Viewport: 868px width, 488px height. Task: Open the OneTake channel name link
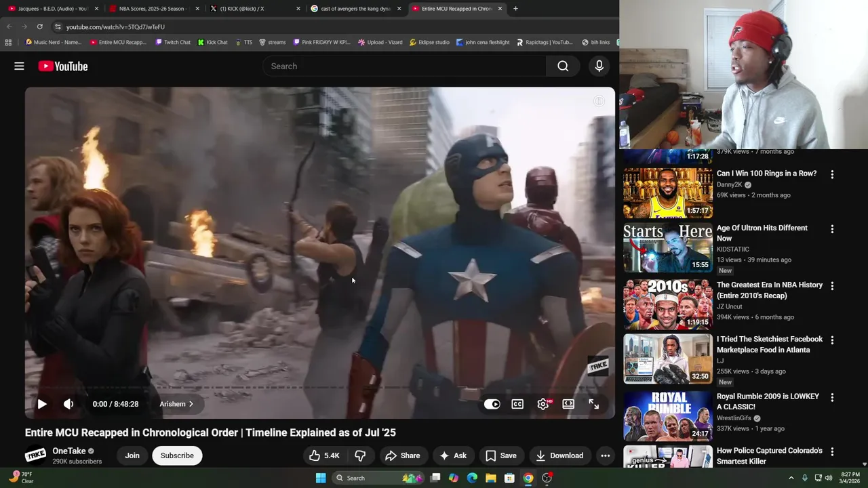pyautogui.click(x=68, y=451)
